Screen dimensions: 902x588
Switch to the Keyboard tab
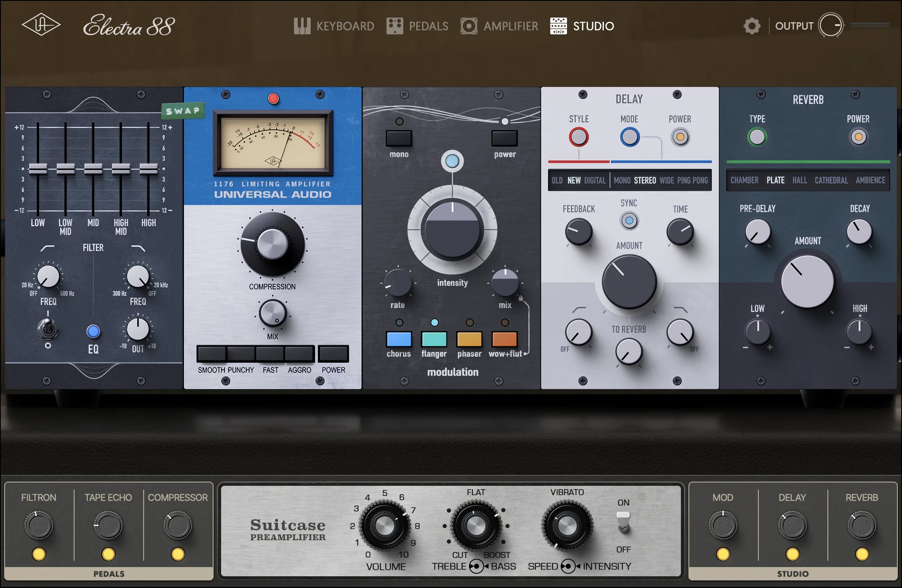coord(303,26)
